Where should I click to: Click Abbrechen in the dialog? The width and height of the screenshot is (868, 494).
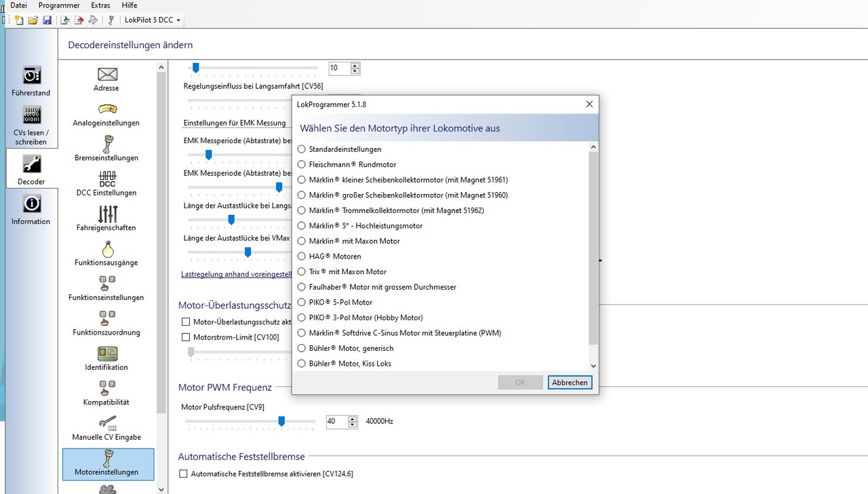pos(570,382)
